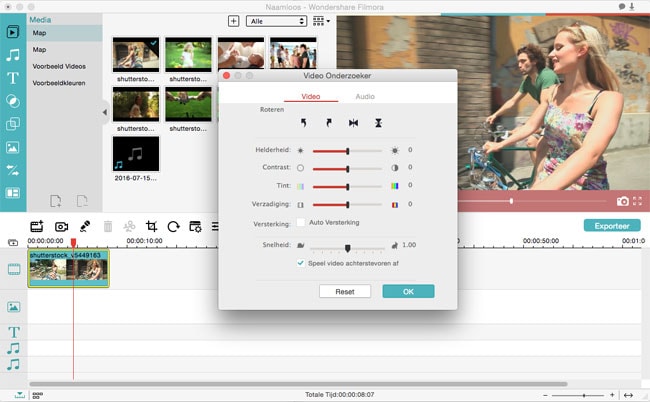Viewport: 650px width, 402px height.
Task: Flip video horizontally icon
Action: [353, 123]
